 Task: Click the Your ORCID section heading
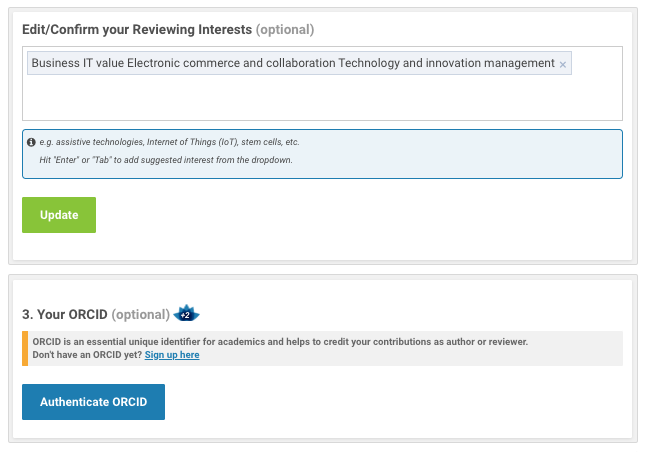click(64, 315)
